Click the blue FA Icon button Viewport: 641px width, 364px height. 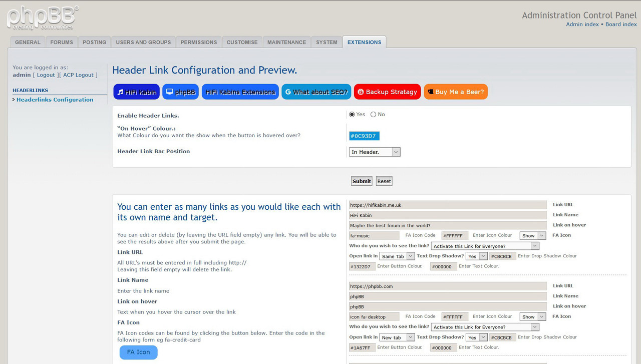coord(138,352)
